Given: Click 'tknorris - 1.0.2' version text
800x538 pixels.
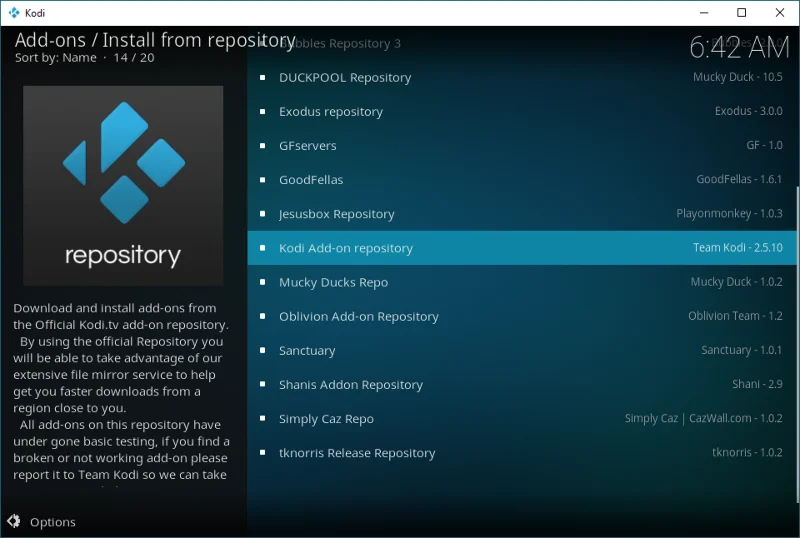Looking at the screenshot, I should (x=747, y=452).
